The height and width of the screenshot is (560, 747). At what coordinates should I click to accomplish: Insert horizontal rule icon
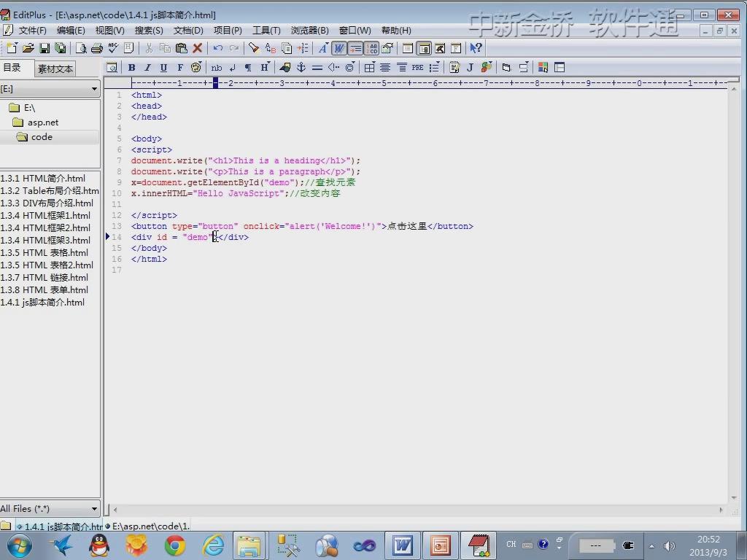click(x=317, y=68)
